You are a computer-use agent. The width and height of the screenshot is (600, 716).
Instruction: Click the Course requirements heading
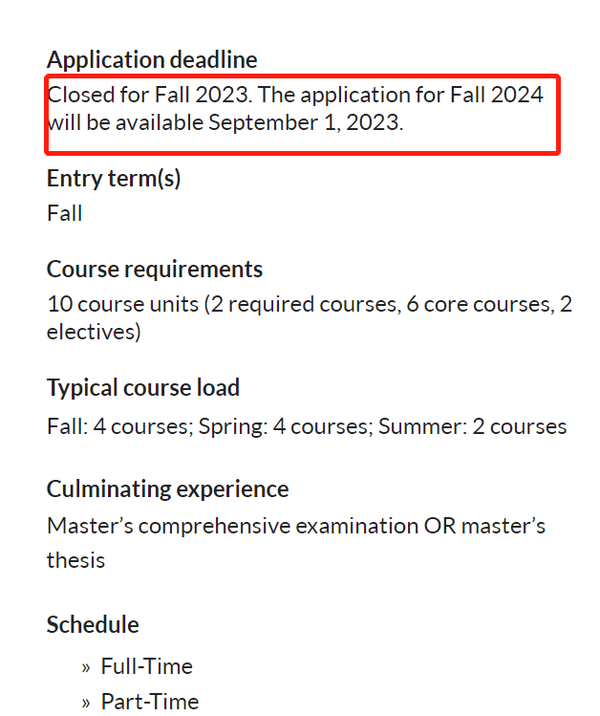point(155,269)
